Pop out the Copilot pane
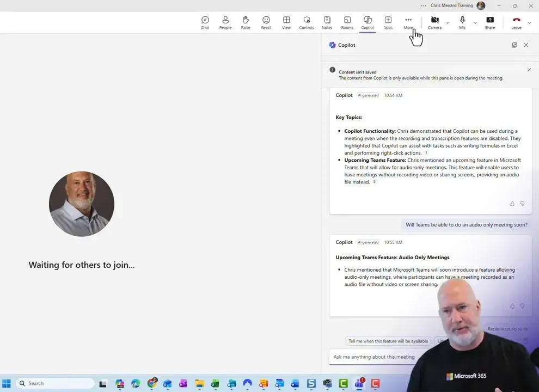Image resolution: width=539 pixels, height=392 pixels. [x=514, y=45]
